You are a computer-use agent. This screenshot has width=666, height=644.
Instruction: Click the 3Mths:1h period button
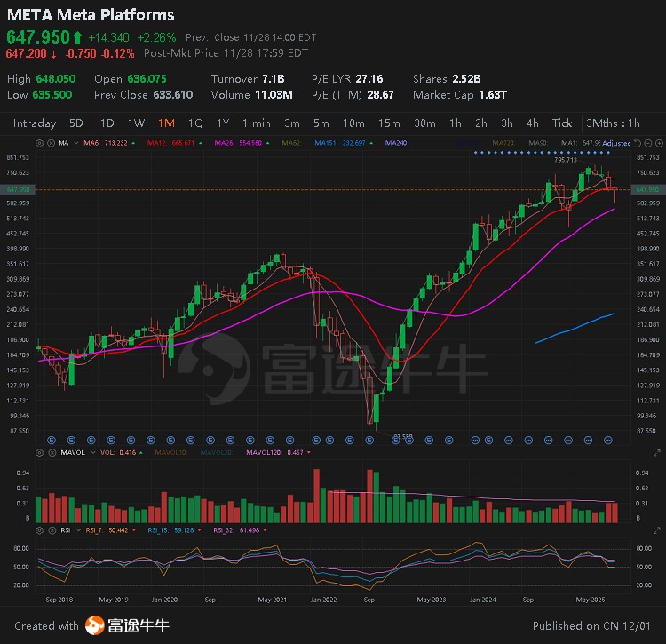point(613,123)
